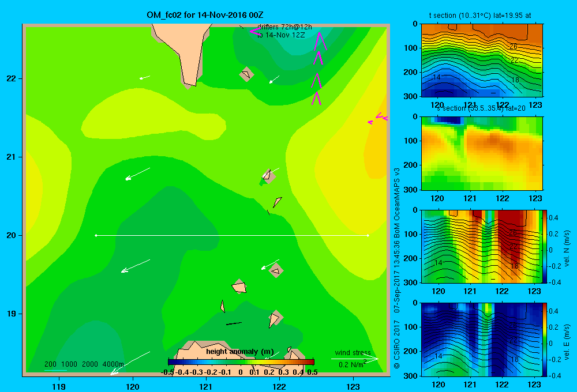Click the top magenta drifter arrowhead in the vertical track
This screenshot has height=392, width=577.
320,41
